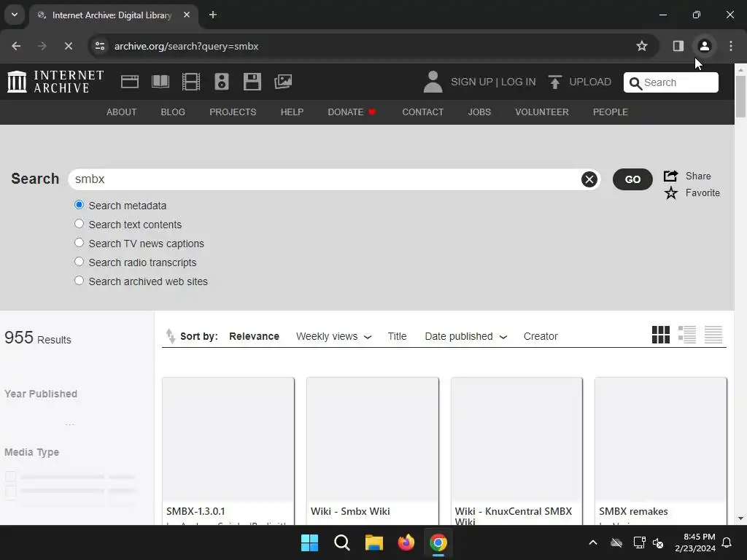Viewport: 747px width, 560px height.
Task: Open the Video film icon
Action: (x=191, y=82)
